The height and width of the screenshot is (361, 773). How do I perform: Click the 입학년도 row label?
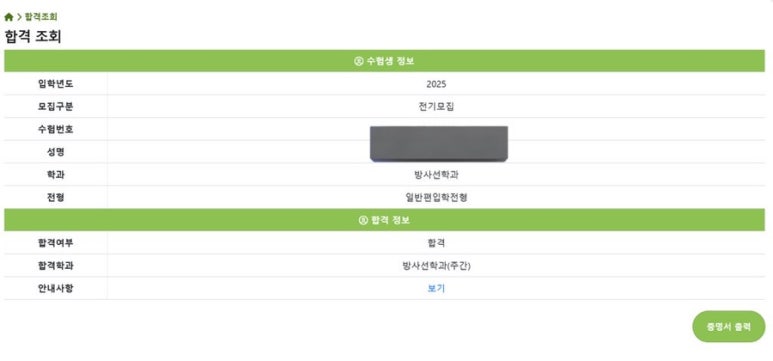coord(56,84)
